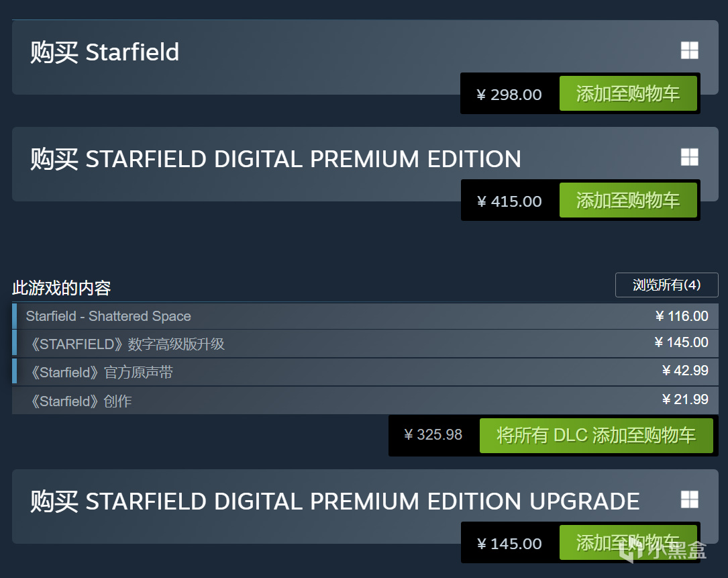The image size is (728, 578).
Task: Click the ¥325.98 all DLC total price
Action: [433, 434]
